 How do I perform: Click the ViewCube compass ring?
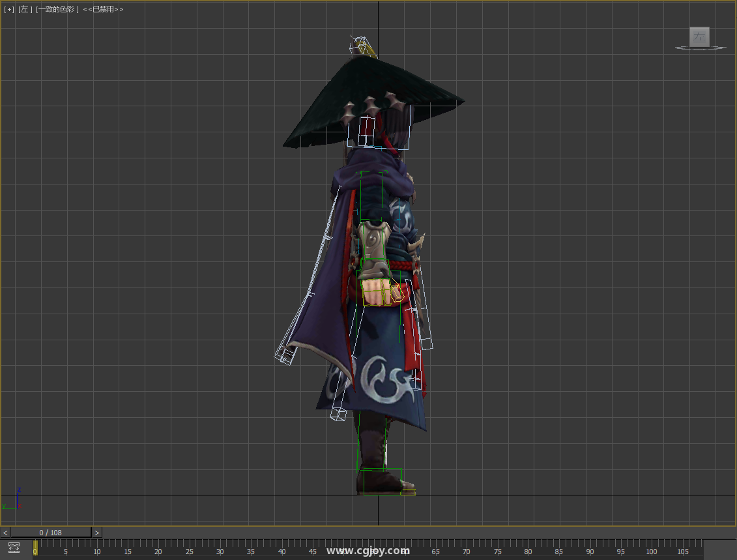coord(701,48)
